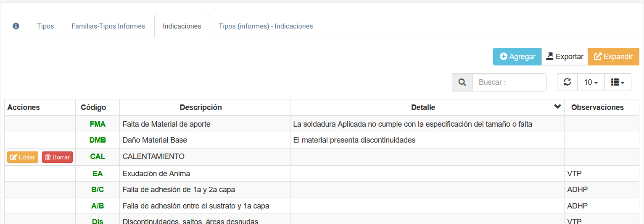Open the Familias-Tipos Informes tab
Screen dimensions: 644x224
click(108, 26)
